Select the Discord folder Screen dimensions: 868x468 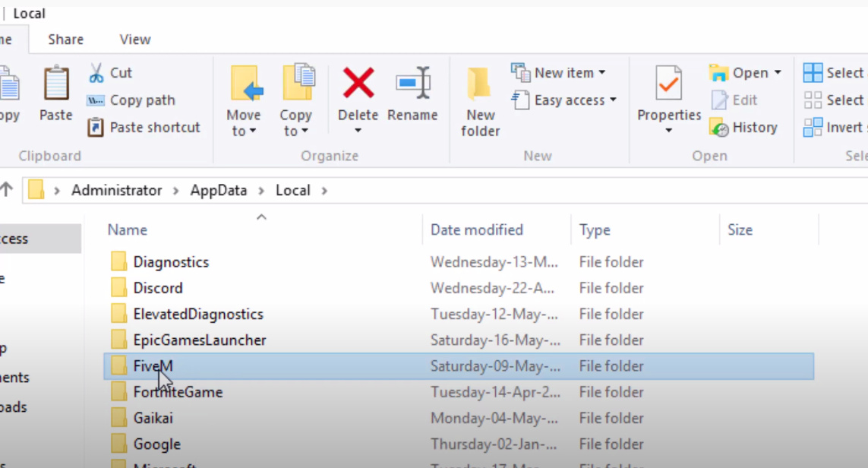click(158, 288)
